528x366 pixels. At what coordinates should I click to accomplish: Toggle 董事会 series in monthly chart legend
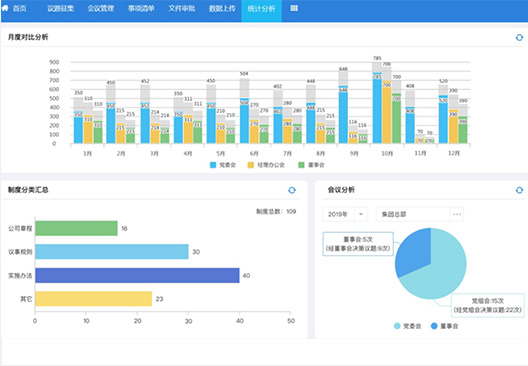[x=311, y=165]
